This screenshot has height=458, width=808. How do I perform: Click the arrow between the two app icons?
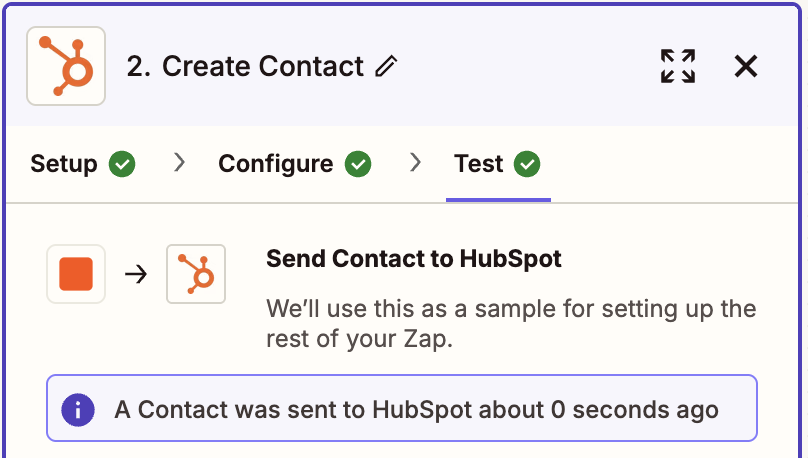tap(136, 274)
